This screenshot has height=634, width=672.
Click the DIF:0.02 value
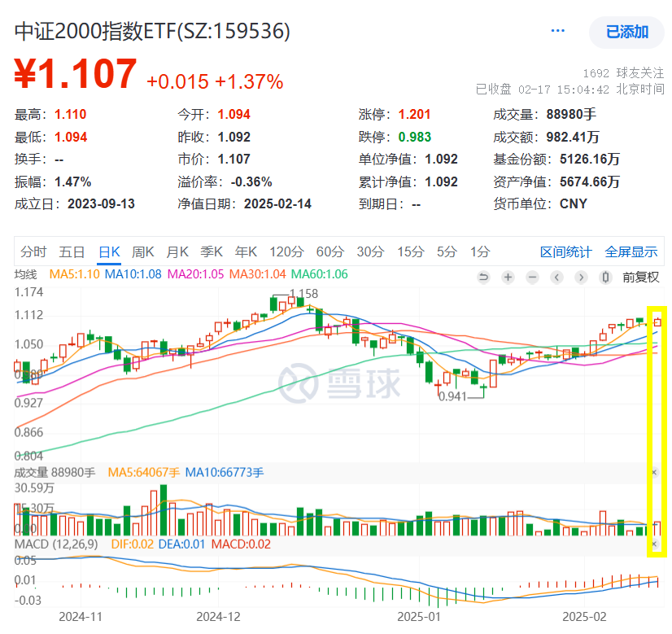coord(132,544)
